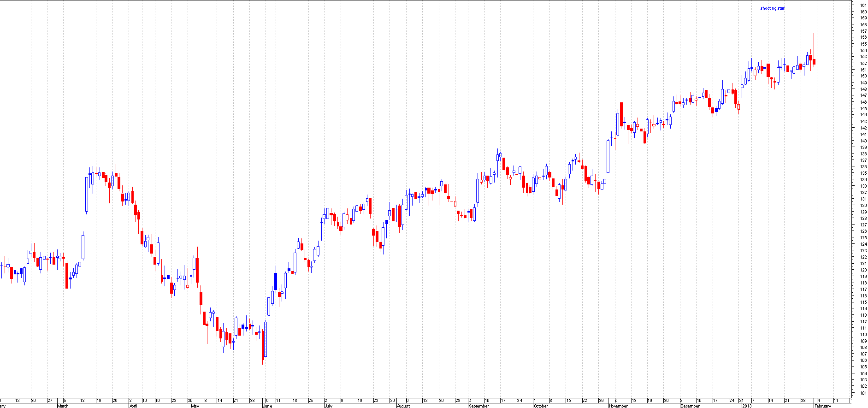Select the "November" label on the time axis
Viewport: 868px width, 408px height.
tap(618, 406)
